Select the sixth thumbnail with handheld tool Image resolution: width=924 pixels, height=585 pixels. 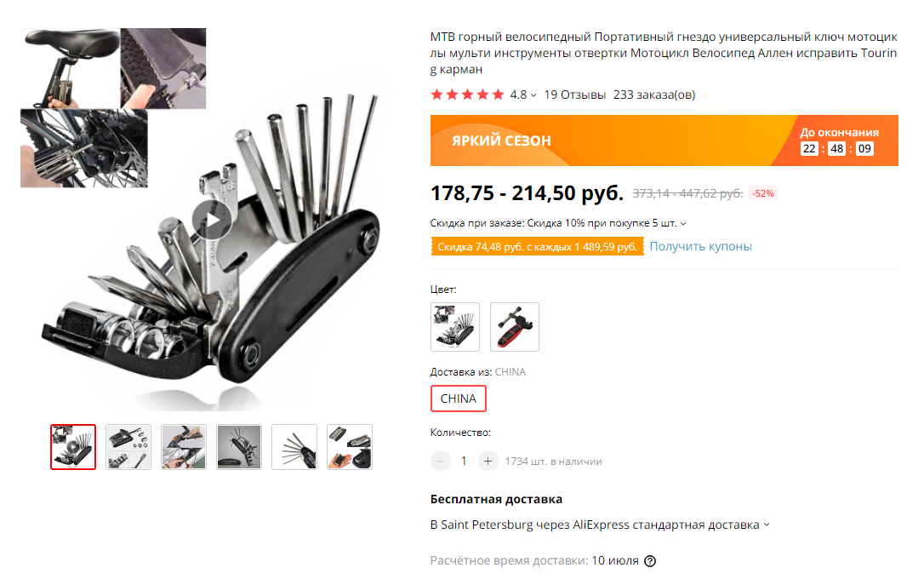tap(350, 447)
